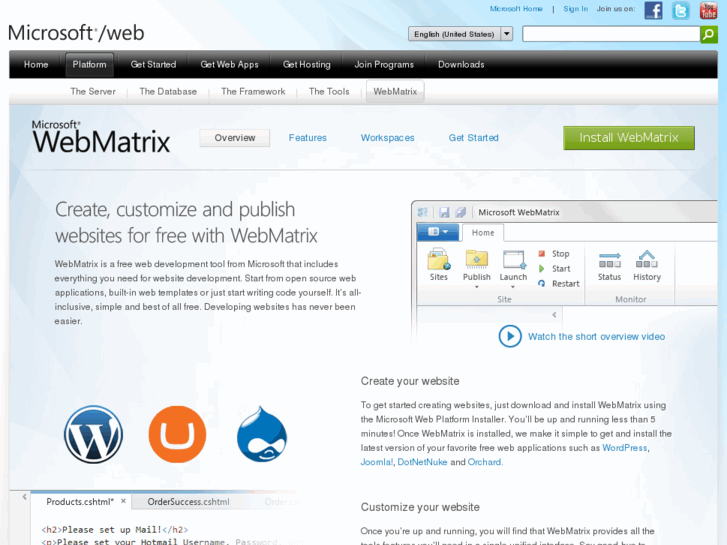Expand the Launch dropdown arrow
The width and height of the screenshot is (727, 545).
click(513, 287)
